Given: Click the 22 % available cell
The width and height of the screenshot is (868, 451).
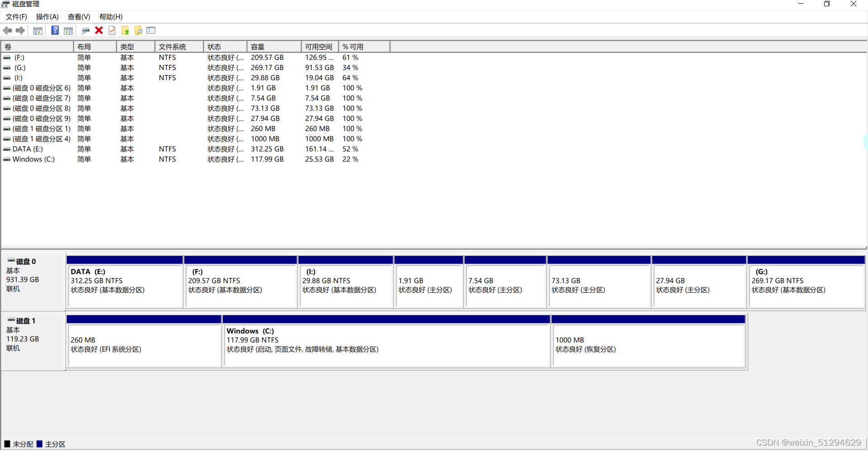Looking at the screenshot, I should point(350,159).
